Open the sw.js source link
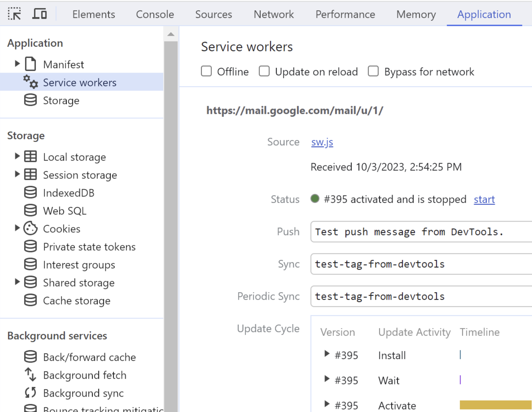 coord(322,142)
